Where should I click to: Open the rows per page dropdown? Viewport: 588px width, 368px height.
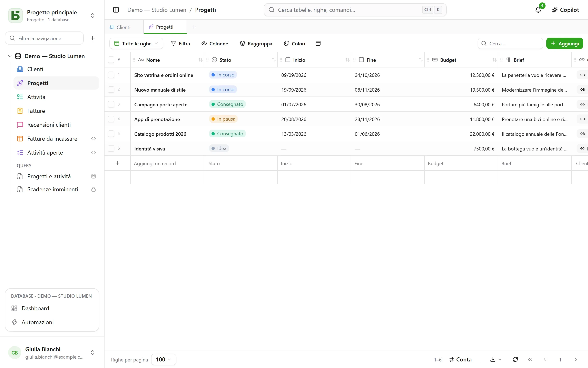[164, 359]
